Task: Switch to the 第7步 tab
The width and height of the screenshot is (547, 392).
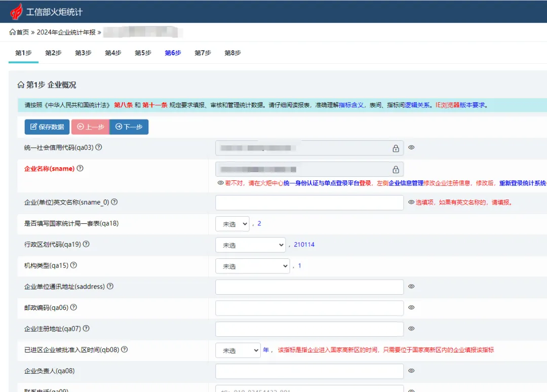Action: point(203,53)
